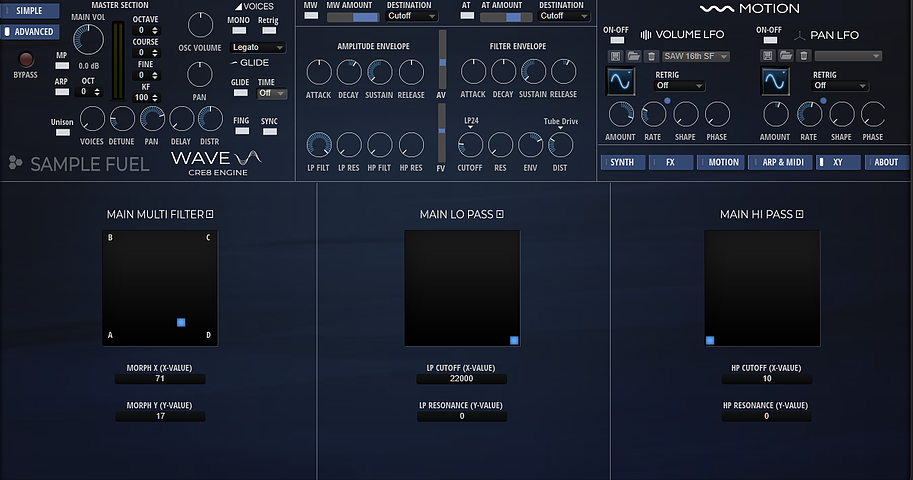Click the LP FILT knob
The image size is (913, 480).
[319, 145]
